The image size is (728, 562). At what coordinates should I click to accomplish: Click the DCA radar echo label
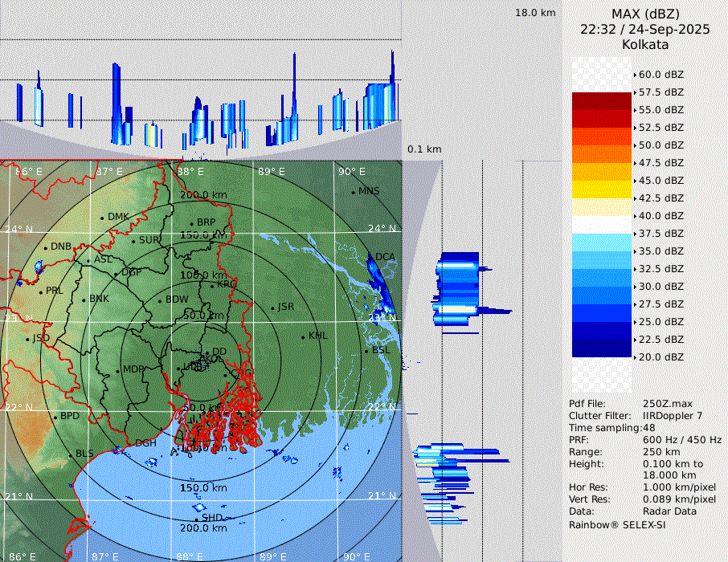click(x=386, y=257)
